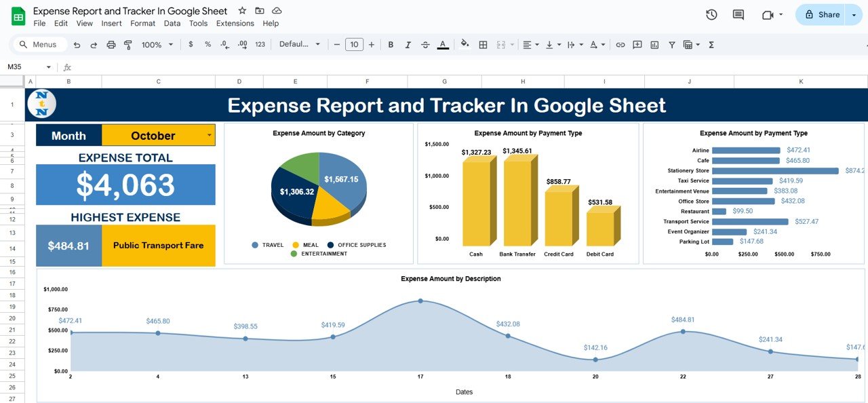Click the Expense Amount by Description chart title

tap(451, 279)
